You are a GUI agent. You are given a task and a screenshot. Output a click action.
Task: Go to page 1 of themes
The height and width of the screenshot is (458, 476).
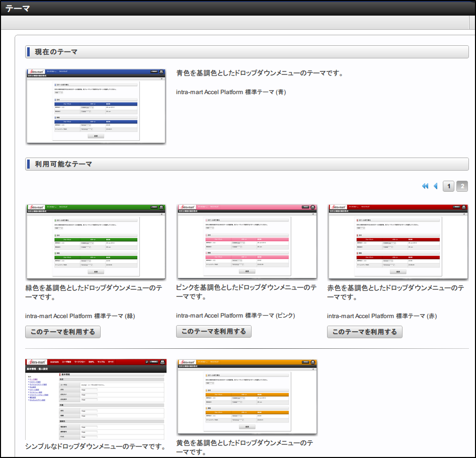coord(448,186)
